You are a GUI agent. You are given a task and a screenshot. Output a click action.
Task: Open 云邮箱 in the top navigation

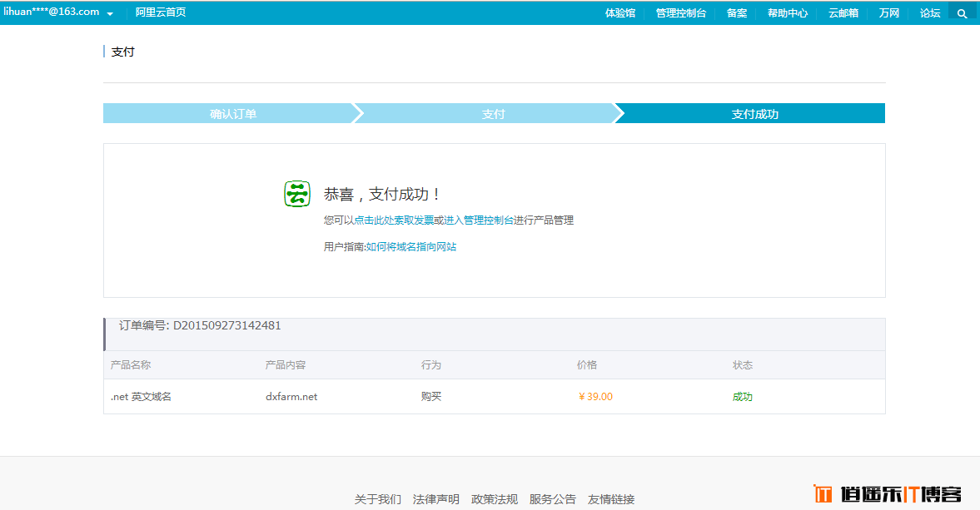(x=843, y=13)
